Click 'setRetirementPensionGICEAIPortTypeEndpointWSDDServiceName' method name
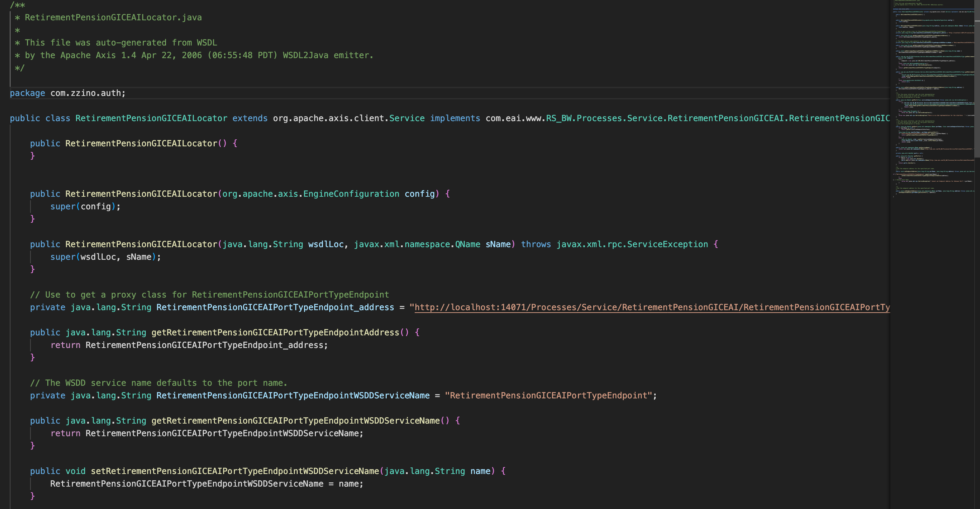 235,471
